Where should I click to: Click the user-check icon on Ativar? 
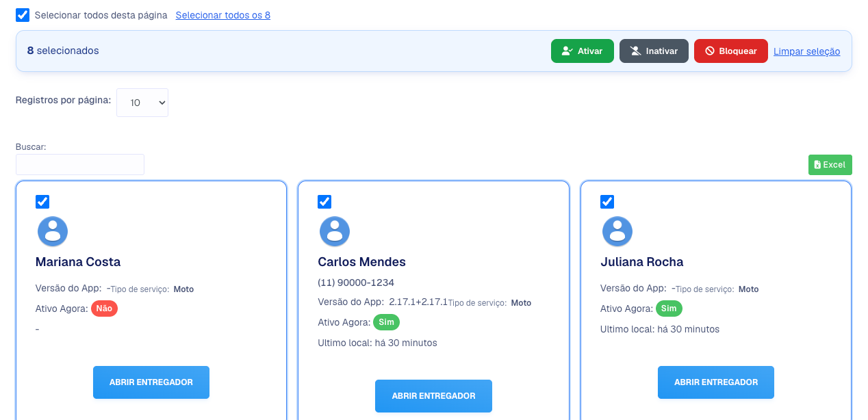coord(567,51)
